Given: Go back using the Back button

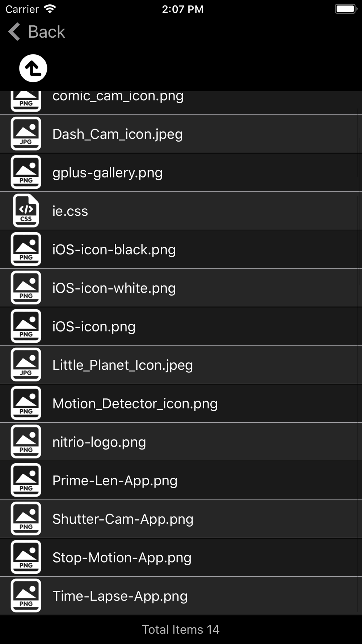Looking at the screenshot, I should pos(37,32).
